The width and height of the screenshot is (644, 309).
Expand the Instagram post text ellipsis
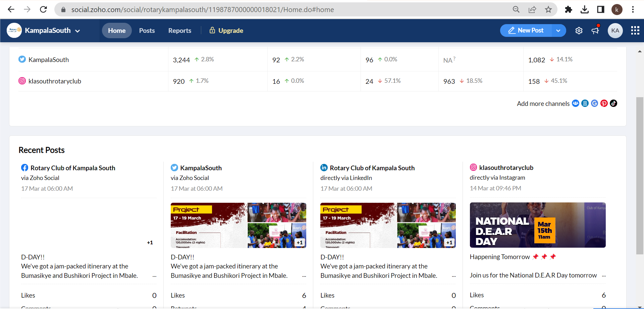click(x=604, y=276)
